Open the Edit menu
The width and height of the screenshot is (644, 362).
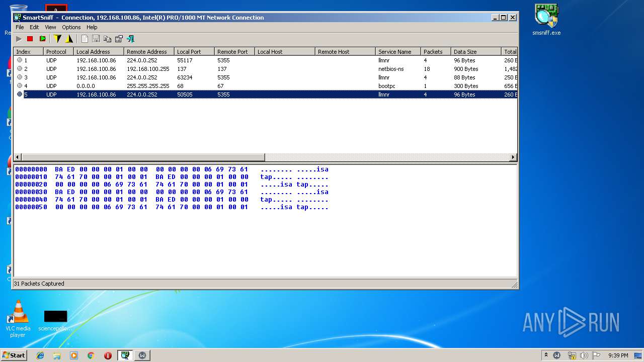pos(34,27)
